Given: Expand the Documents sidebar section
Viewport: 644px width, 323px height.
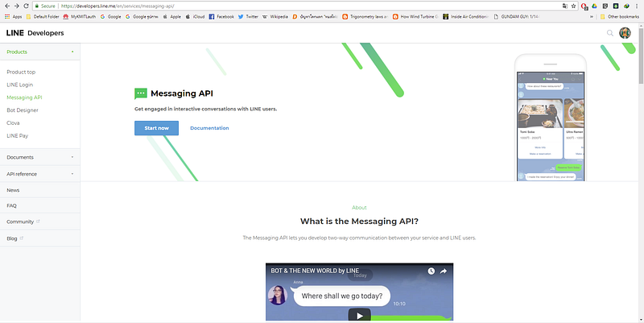Looking at the screenshot, I should point(40,157).
